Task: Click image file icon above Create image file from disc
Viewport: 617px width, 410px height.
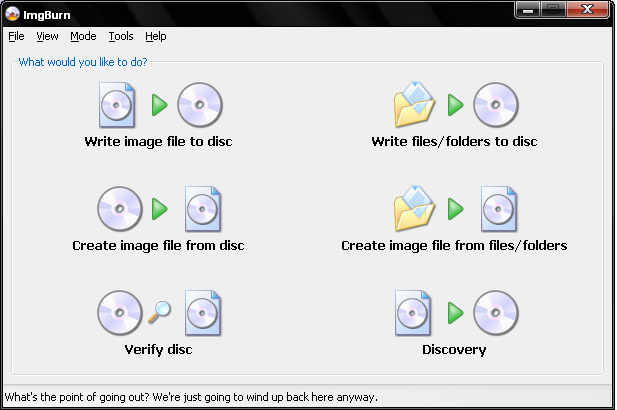Action: click(x=203, y=209)
